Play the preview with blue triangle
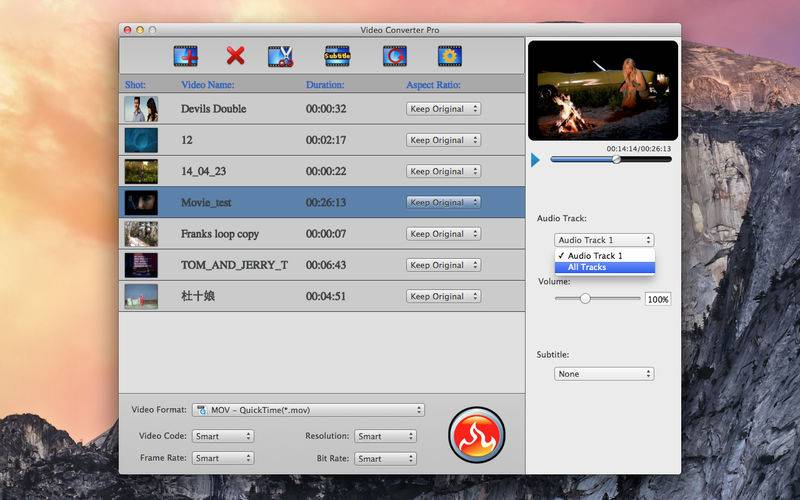 [x=536, y=160]
